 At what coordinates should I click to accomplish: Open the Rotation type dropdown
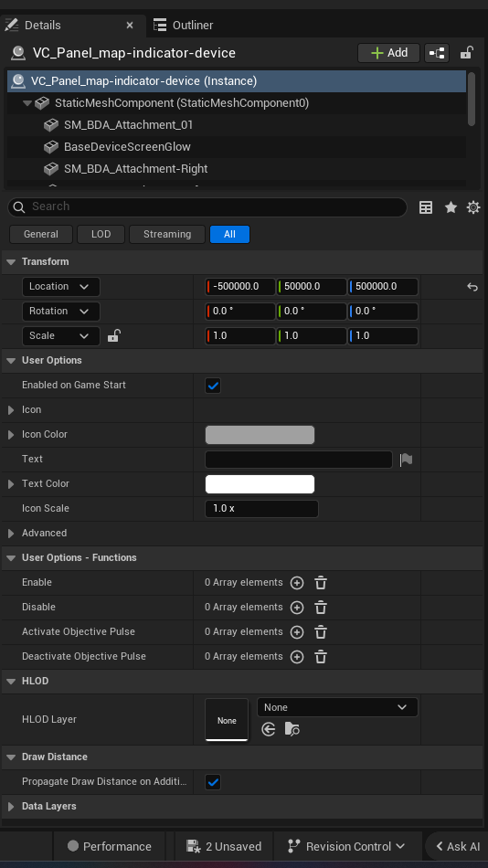click(x=61, y=311)
